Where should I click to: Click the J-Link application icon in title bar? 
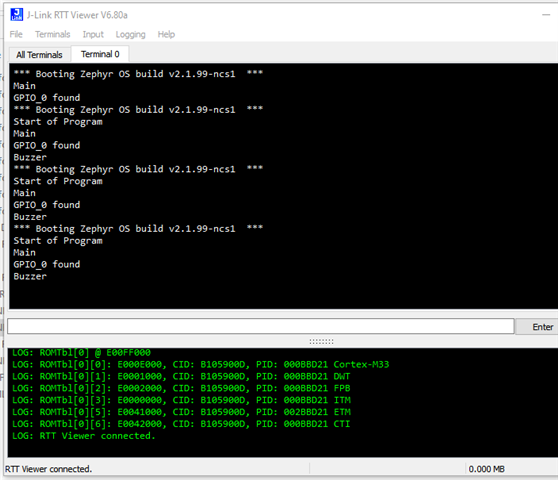(x=17, y=15)
